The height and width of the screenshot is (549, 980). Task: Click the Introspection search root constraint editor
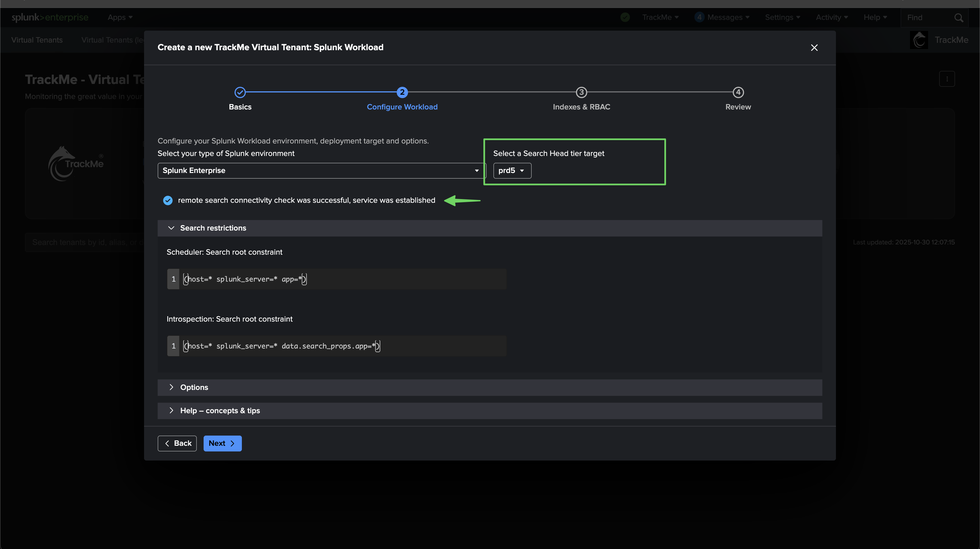342,346
